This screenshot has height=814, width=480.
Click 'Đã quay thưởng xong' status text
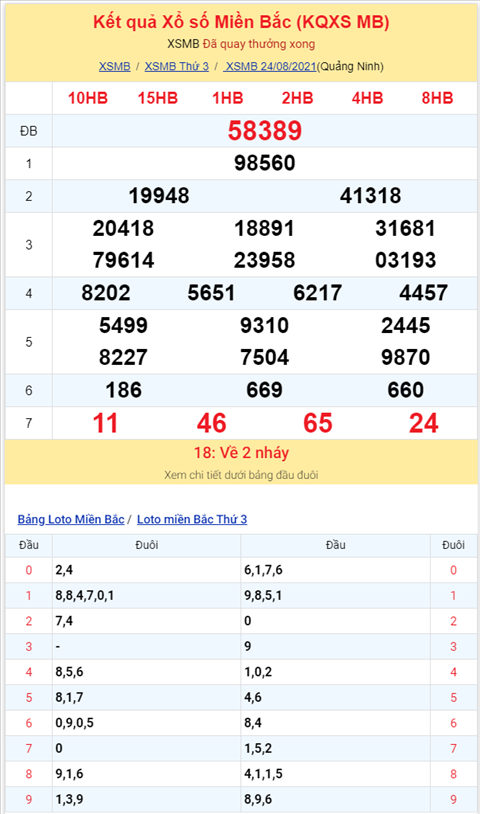[x=259, y=44]
